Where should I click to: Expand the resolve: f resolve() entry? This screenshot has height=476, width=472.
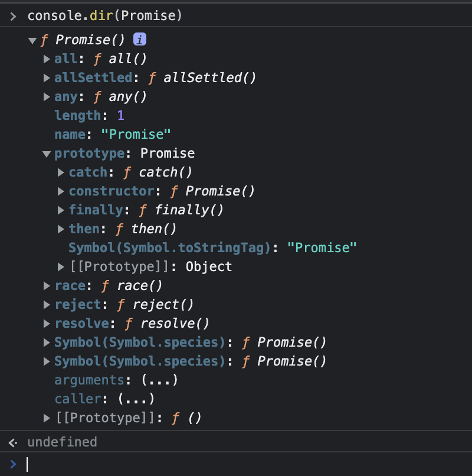[x=47, y=324]
